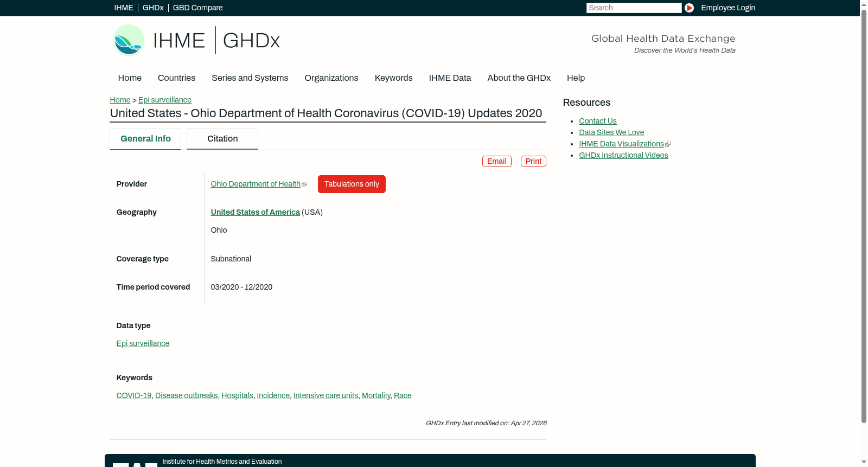The width and height of the screenshot is (868, 467).
Task: Click the Intensive care units keyword
Action: 325,395
